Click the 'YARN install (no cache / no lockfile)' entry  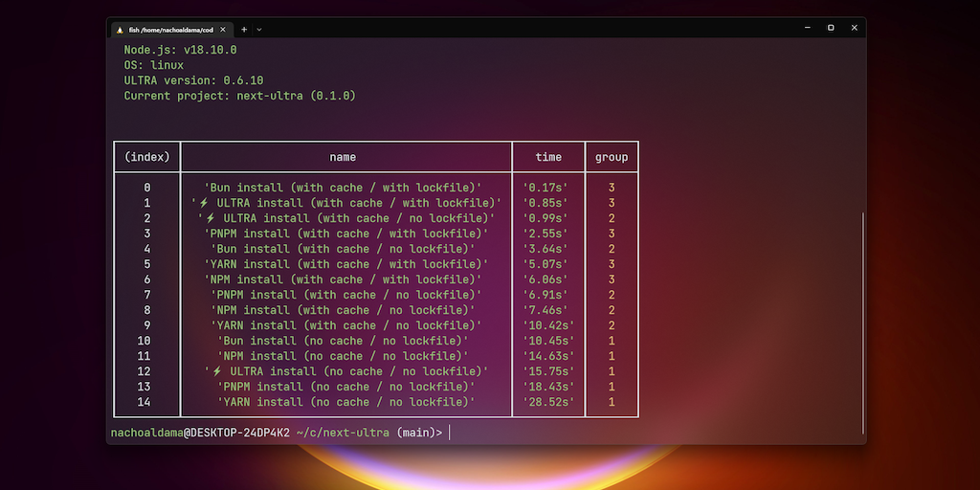coord(345,402)
